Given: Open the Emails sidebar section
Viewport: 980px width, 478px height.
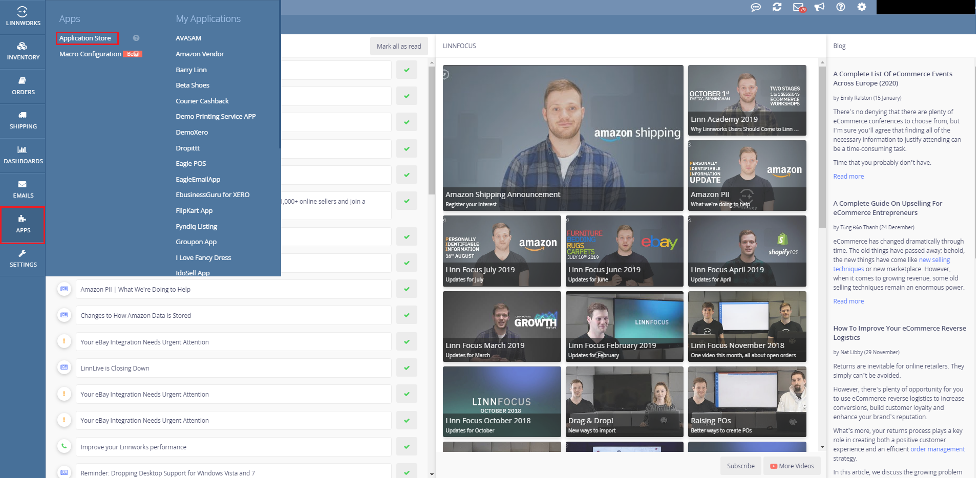Looking at the screenshot, I should pos(23,189).
